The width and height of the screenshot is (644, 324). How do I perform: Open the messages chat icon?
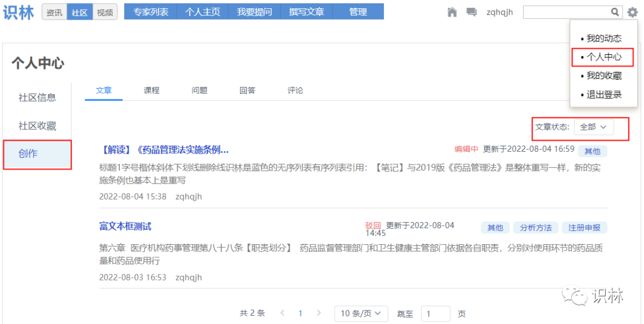pos(472,13)
